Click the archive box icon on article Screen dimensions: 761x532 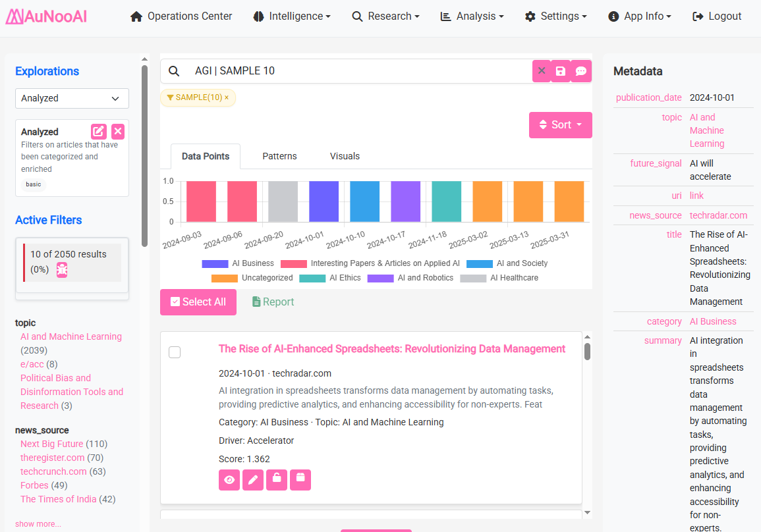pyautogui.click(x=300, y=480)
